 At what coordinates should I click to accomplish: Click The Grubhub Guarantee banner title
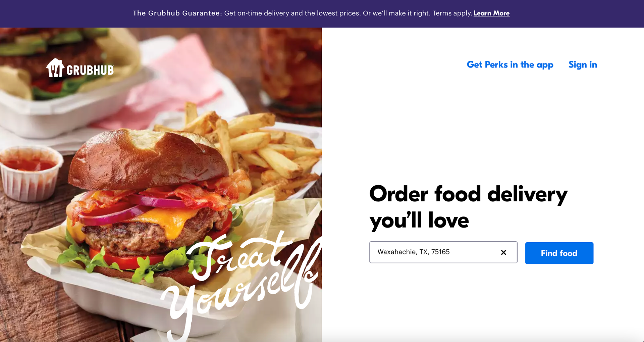point(177,13)
